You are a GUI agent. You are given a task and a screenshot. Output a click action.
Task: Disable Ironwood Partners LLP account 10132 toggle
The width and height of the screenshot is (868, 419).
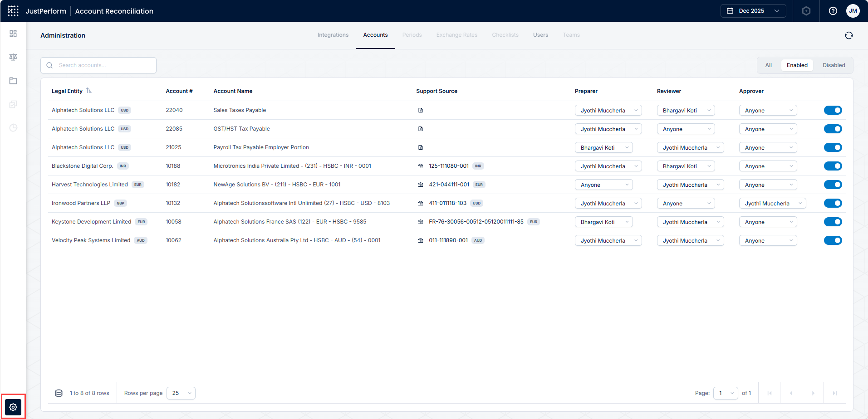(833, 203)
